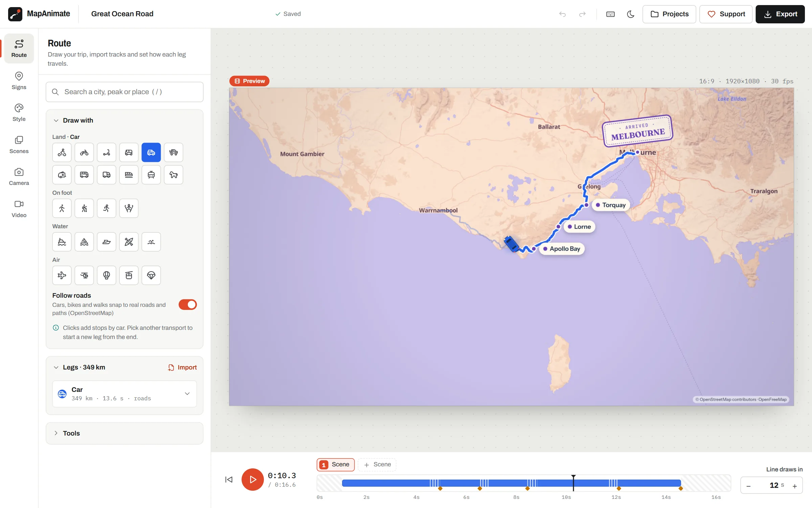Select the horse transport icon

tap(174, 175)
